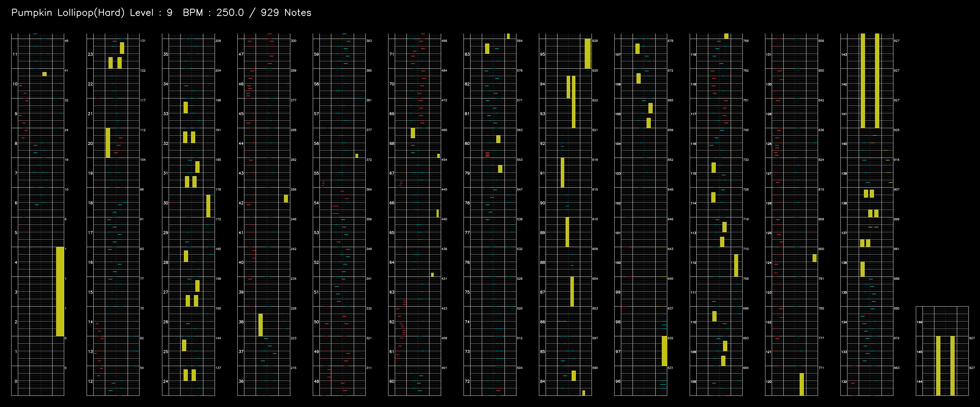
Task: Click measure label 83
Action: click(467, 54)
